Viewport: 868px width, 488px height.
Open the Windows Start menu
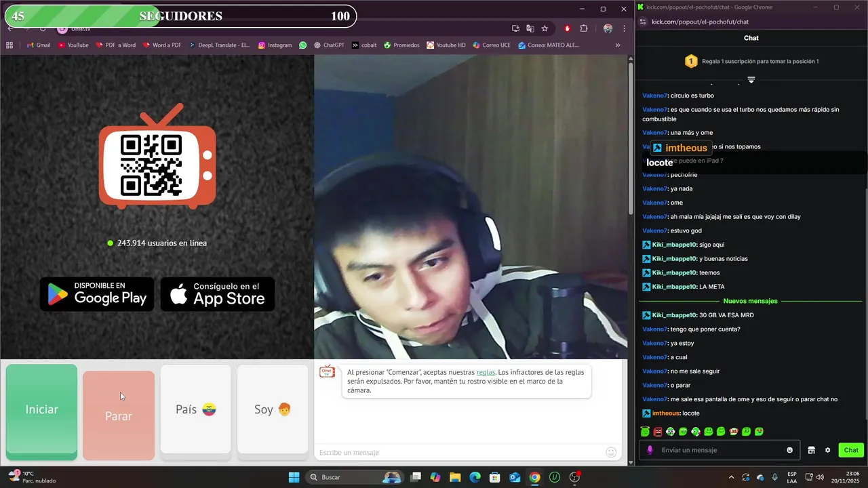(294, 477)
